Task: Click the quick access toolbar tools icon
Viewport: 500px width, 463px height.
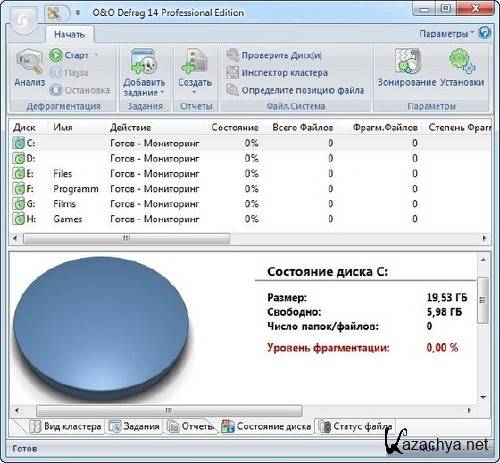Action: (54, 13)
